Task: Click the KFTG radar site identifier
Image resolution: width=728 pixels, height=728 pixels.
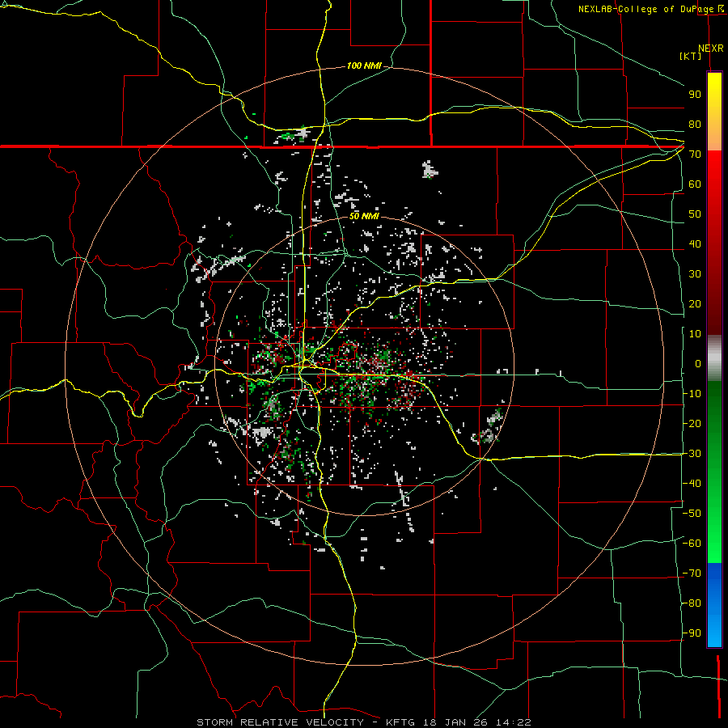Action: coord(401,722)
